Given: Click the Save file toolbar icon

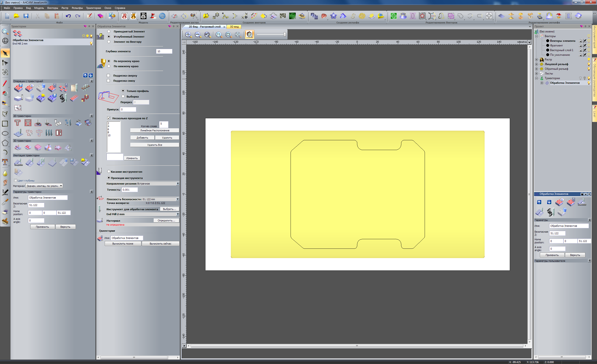Looking at the screenshot, I should (26, 16).
